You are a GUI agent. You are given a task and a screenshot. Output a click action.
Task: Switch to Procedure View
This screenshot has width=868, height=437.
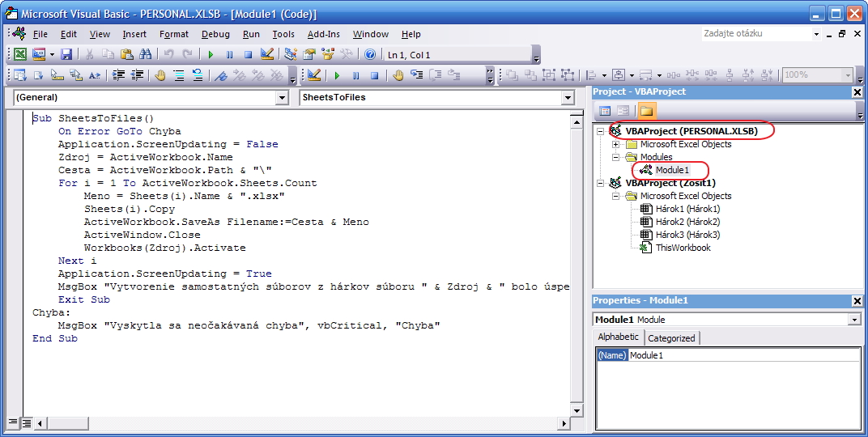point(13,424)
